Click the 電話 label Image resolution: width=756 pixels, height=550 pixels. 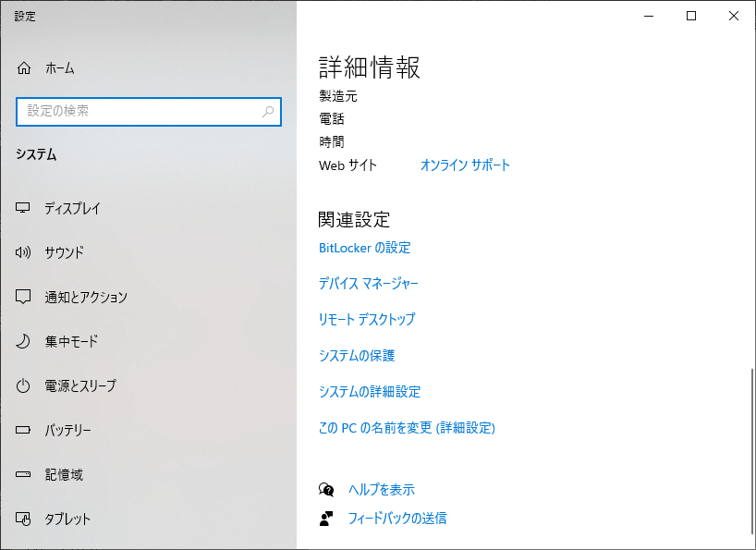click(x=332, y=118)
